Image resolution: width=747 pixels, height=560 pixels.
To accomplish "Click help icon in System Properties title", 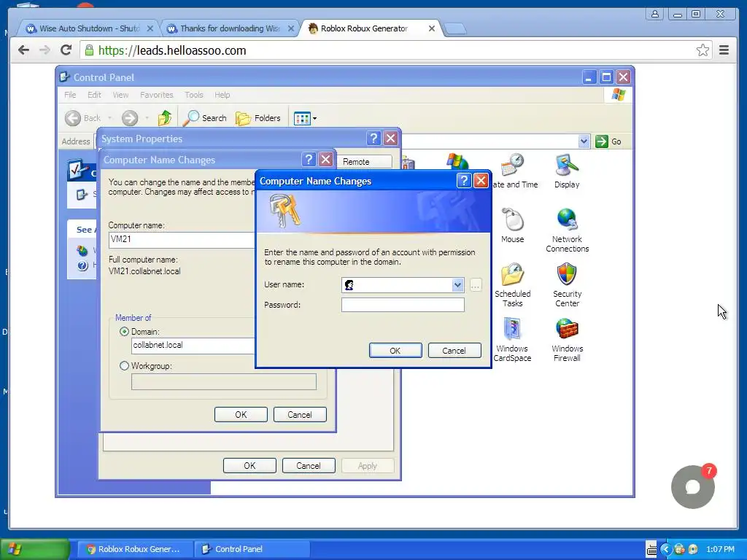I will [374, 138].
